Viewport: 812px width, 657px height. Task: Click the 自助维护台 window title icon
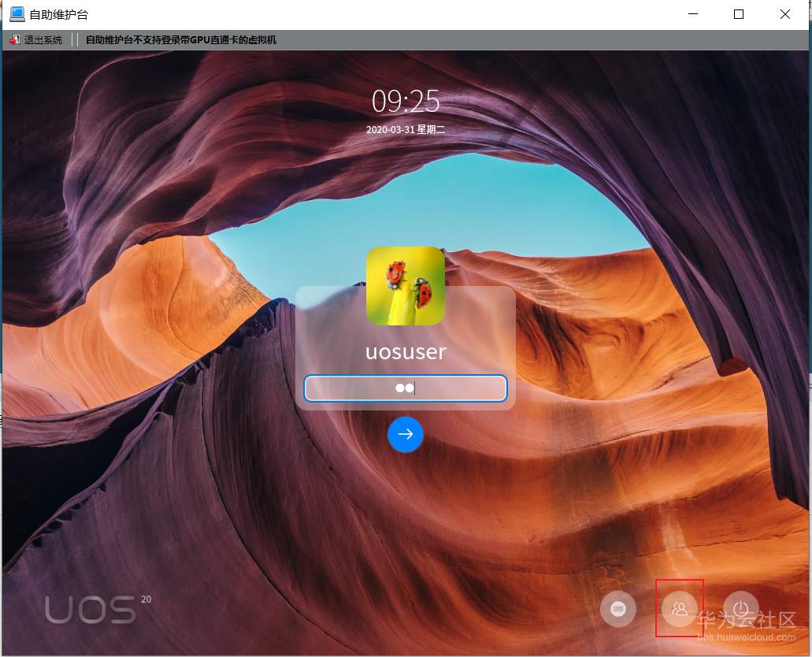pos(17,14)
